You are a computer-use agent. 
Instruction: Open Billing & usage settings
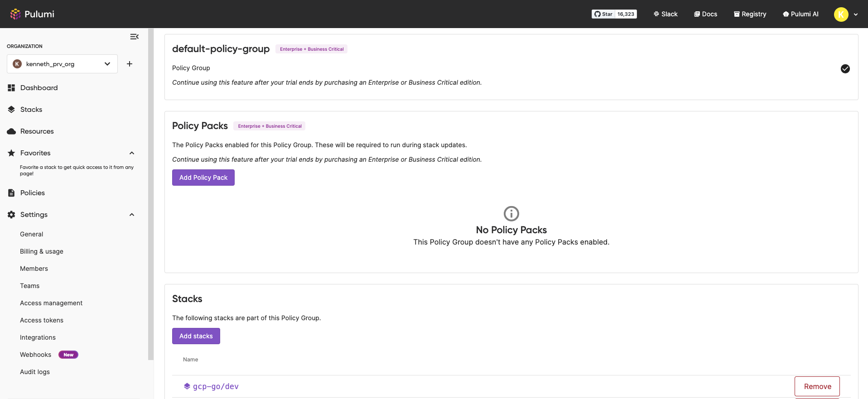(x=42, y=251)
